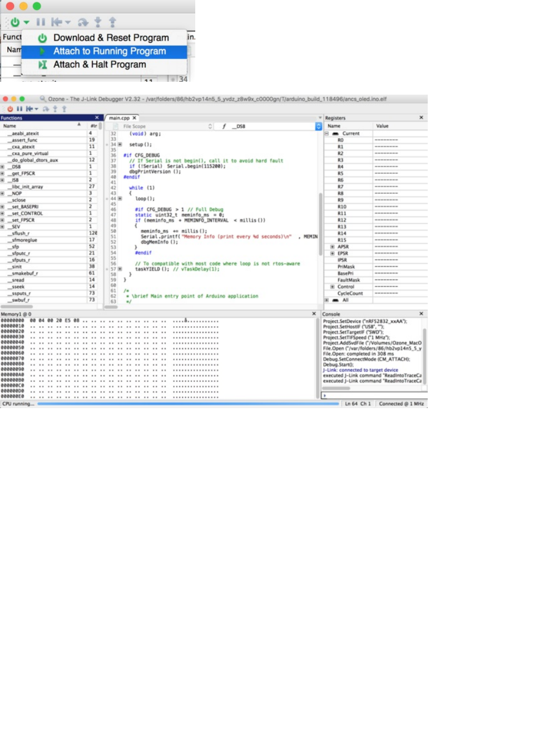Expand folded taskYIELD() at line 57

click(120, 269)
